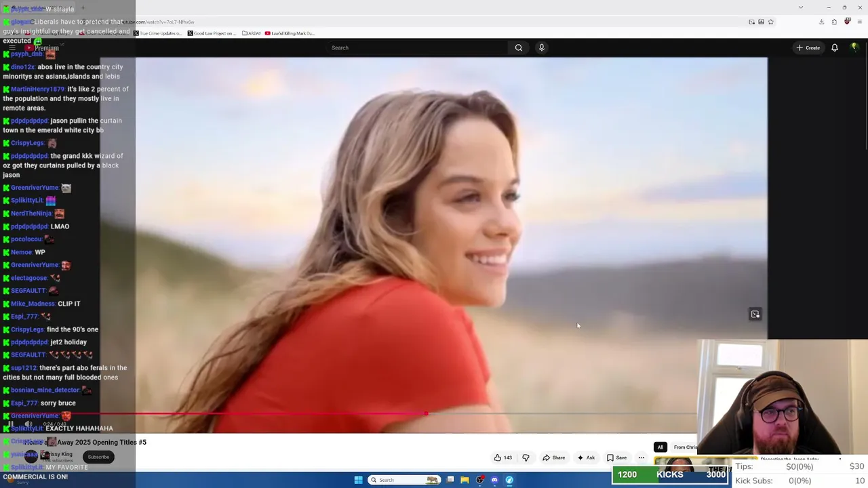868x488 pixels.
Task: Open the ARDAY bookmarks folder
Action: [252, 33]
